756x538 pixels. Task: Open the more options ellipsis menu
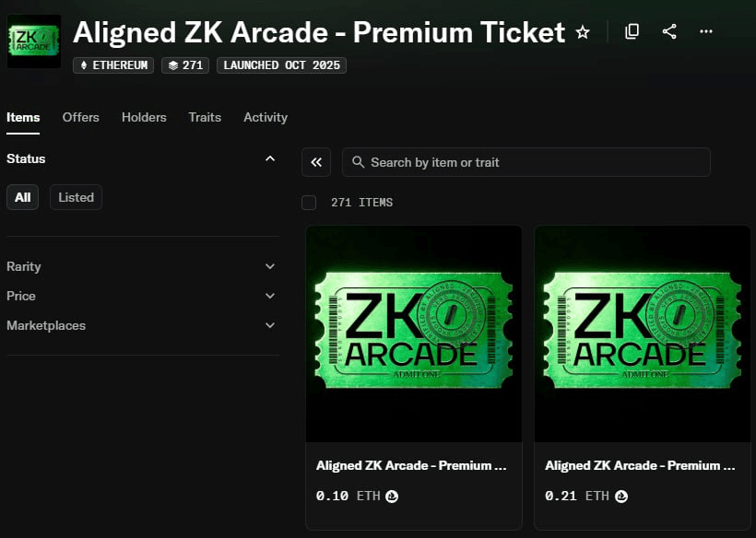click(706, 31)
